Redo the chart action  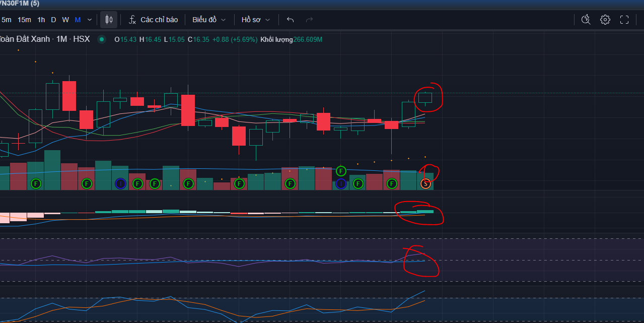[x=309, y=20]
